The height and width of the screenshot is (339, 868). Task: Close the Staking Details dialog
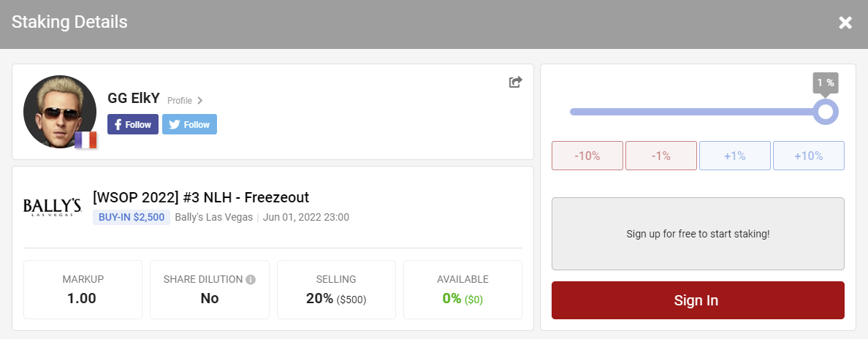point(845,23)
